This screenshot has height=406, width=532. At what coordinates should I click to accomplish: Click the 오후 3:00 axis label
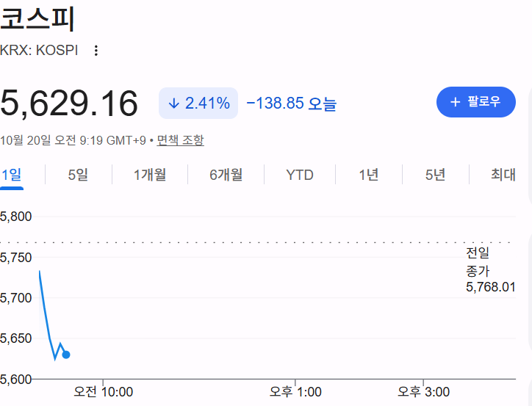click(x=423, y=392)
